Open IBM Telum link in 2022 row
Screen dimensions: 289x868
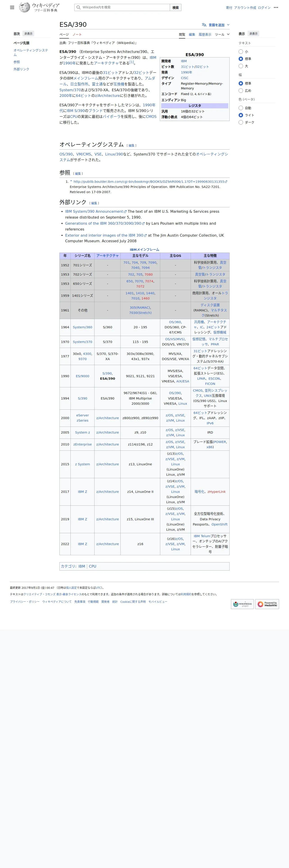tap(202, 536)
